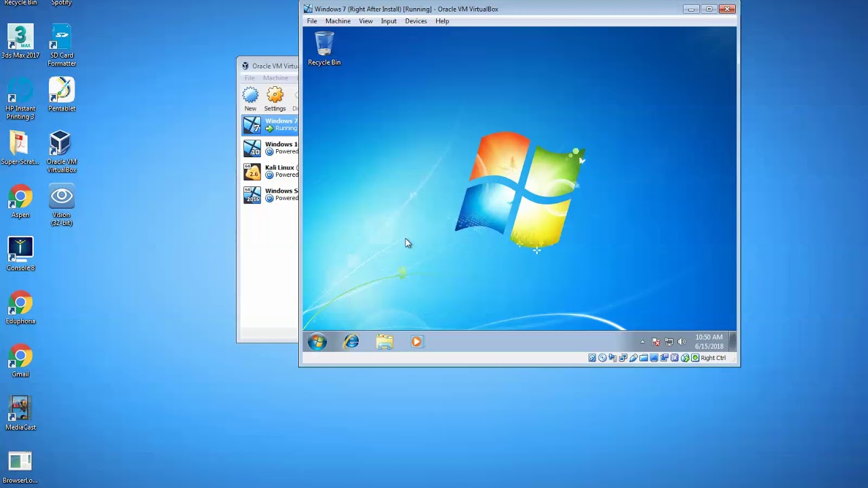This screenshot has width=868, height=488.
Task: Select the Aspen Chrome desktop shortcut
Action: [x=20, y=201]
